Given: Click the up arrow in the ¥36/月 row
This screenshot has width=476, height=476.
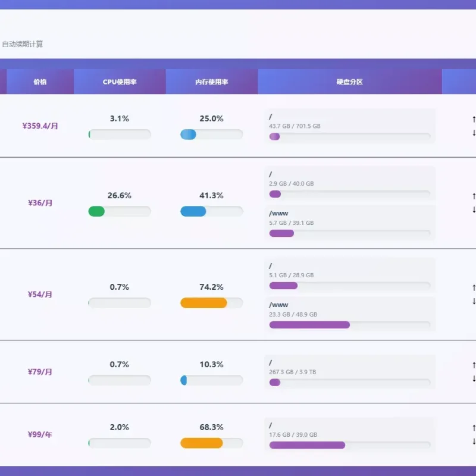Looking at the screenshot, I should click(x=474, y=196).
